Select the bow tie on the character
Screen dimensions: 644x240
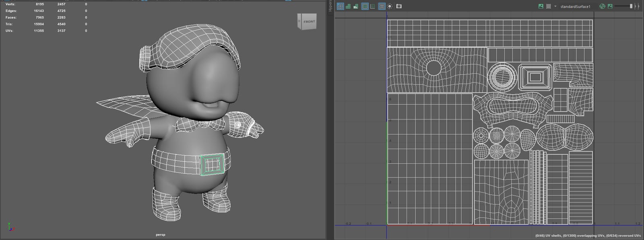pyautogui.click(x=201, y=124)
